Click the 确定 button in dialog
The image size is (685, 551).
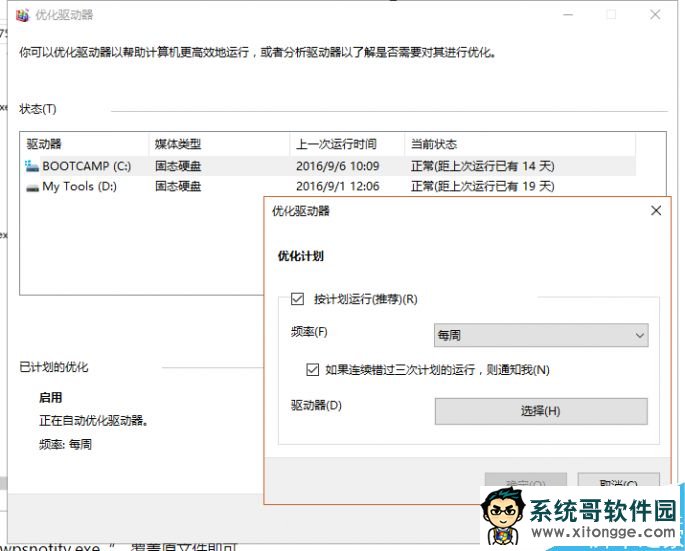click(525, 483)
